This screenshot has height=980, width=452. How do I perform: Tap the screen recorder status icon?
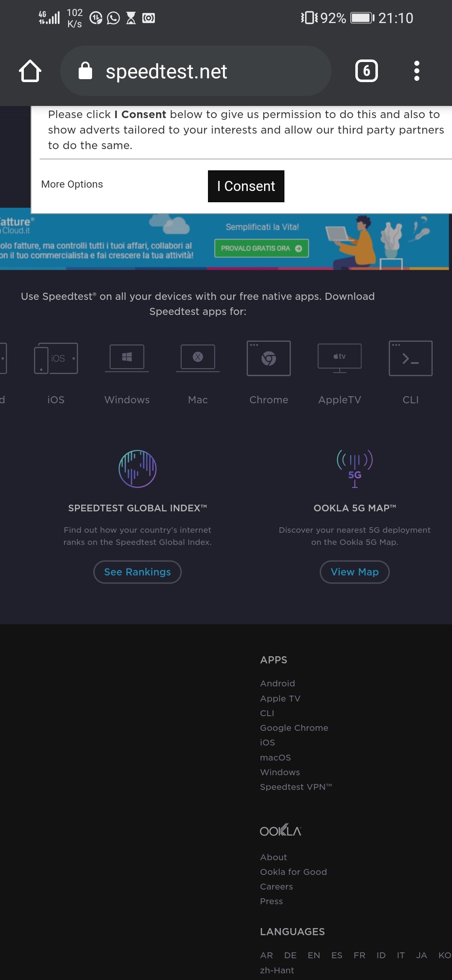tap(149, 18)
